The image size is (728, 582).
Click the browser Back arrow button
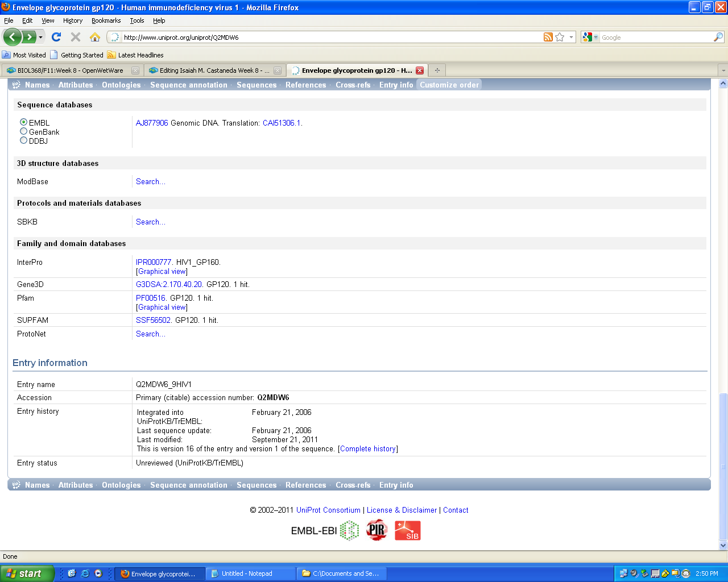point(13,38)
